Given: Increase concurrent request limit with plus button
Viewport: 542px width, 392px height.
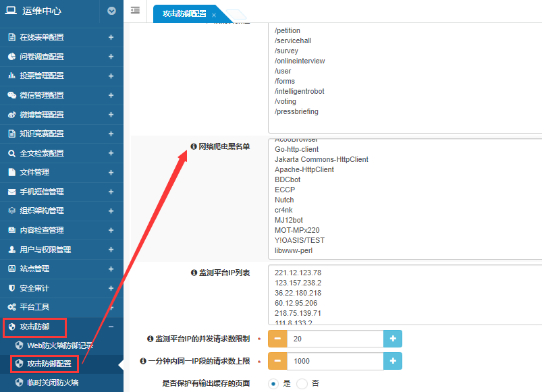Looking at the screenshot, I should click(x=393, y=339).
